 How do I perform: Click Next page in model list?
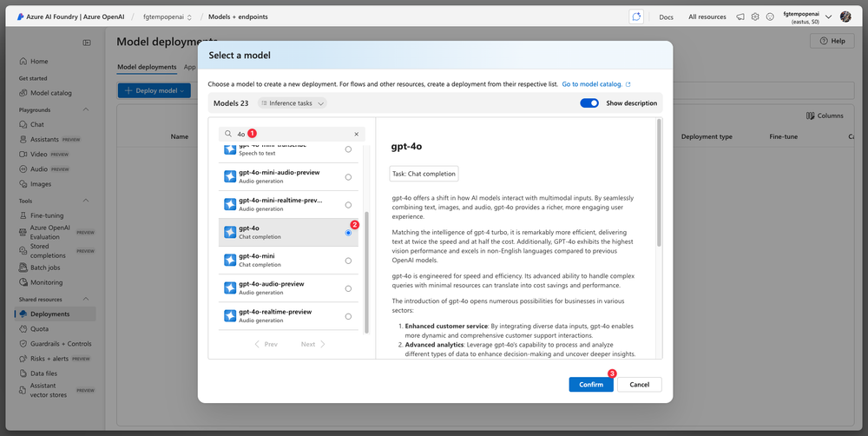313,344
